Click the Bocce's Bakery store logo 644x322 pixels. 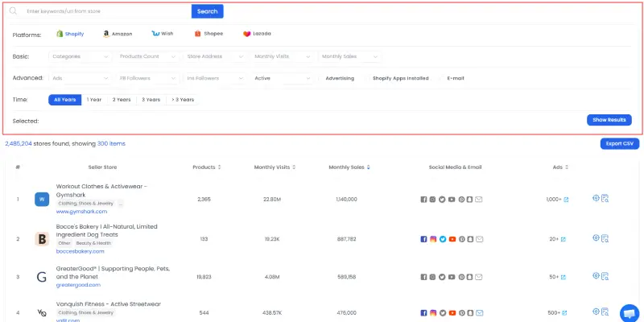(x=42, y=239)
